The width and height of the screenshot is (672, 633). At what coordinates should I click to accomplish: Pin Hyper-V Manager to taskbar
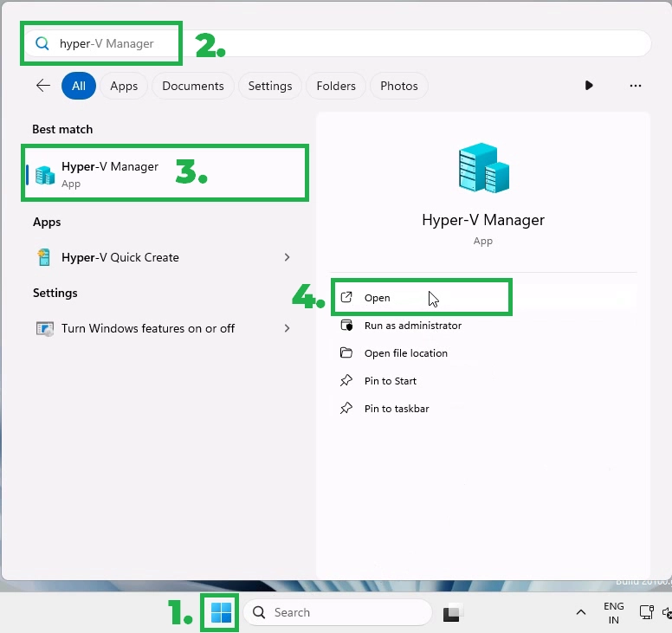(396, 409)
